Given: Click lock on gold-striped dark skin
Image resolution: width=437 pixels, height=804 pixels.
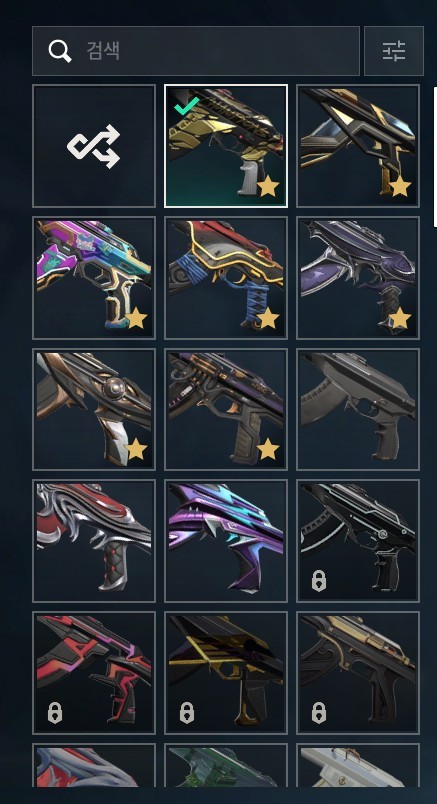Looking at the screenshot, I should click(187, 713).
